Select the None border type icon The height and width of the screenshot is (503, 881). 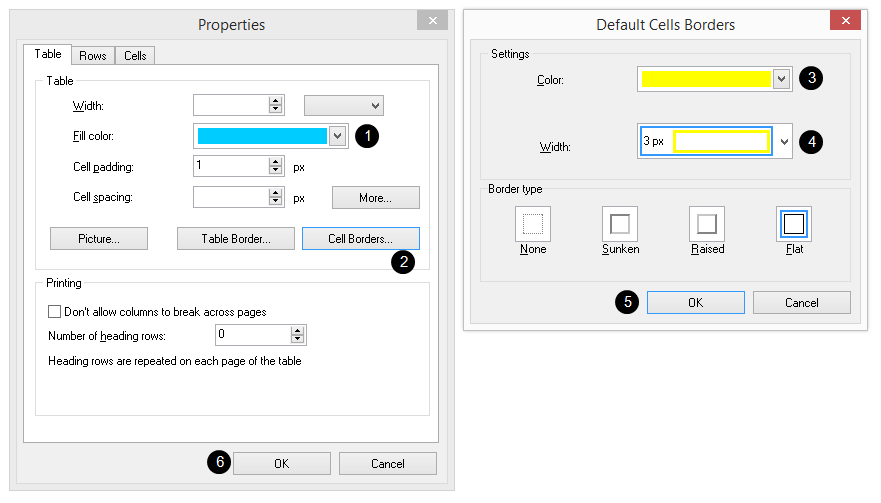pos(533,223)
